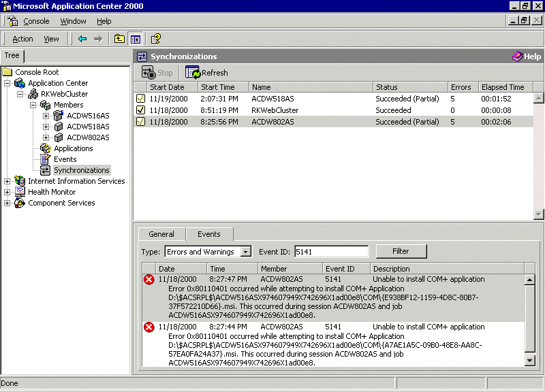The height and width of the screenshot is (392, 545).
Task: Click the ACDW516AS server icon
Action: pos(59,115)
